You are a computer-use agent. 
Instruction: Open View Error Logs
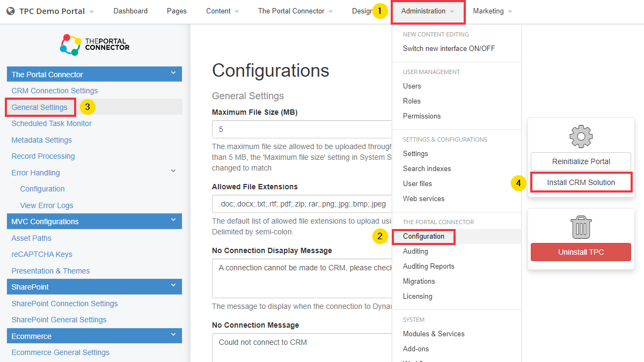(x=47, y=205)
